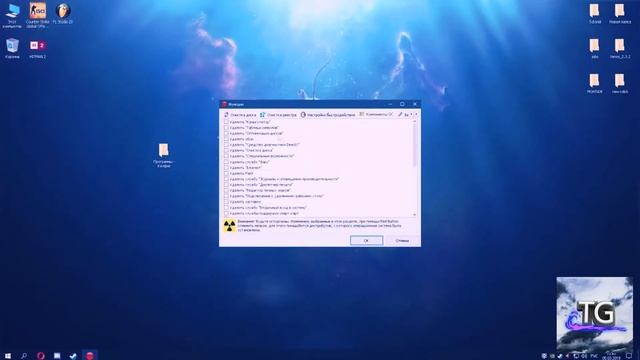Select the Программы Конфиг folder on desktop
The image size is (640, 360).
pos(164,156)
